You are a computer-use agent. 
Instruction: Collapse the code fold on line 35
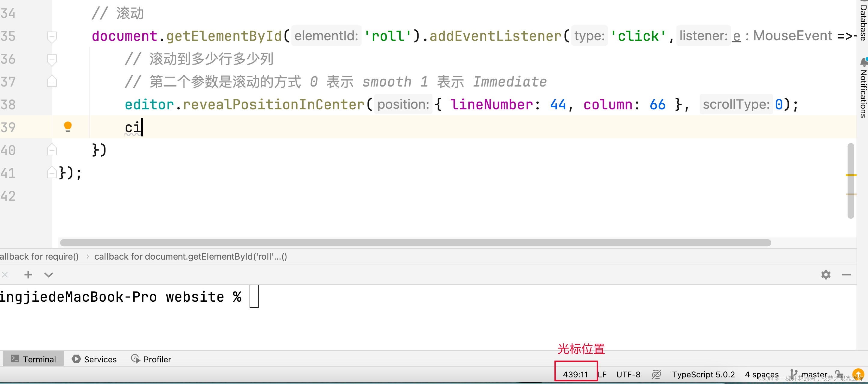pos(52,36)
